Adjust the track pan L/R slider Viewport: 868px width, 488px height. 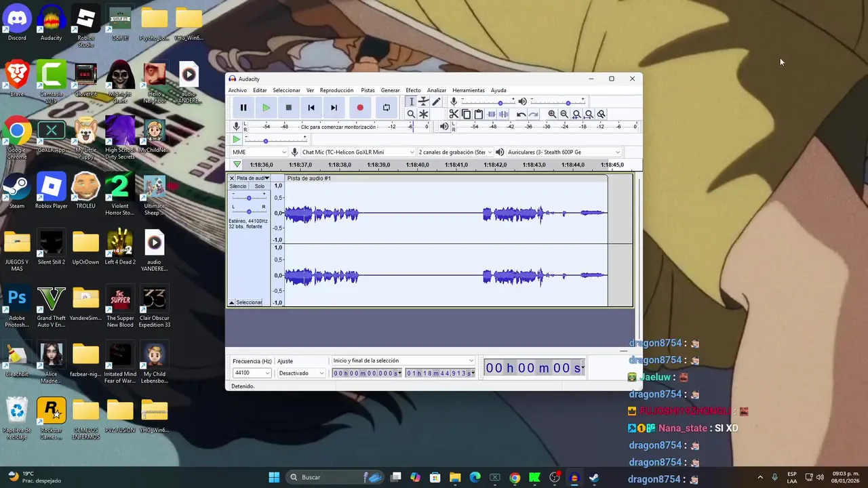point(248,210)
